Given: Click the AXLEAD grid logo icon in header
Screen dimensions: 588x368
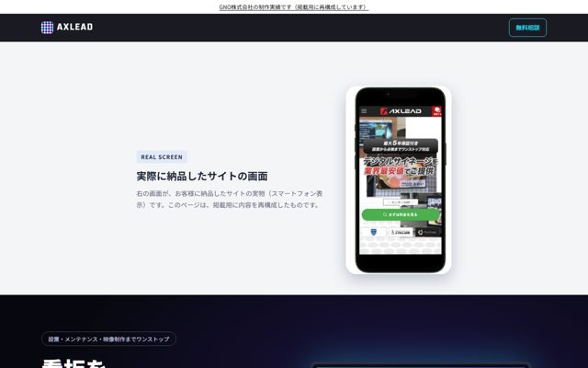Looking at the screenshot, I should [47, 28].
